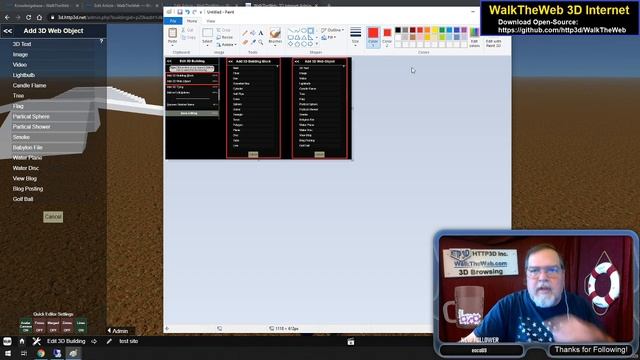Open Chrome from the Windows taskbar
640x360 pixels.
click(x=41, y=353)
